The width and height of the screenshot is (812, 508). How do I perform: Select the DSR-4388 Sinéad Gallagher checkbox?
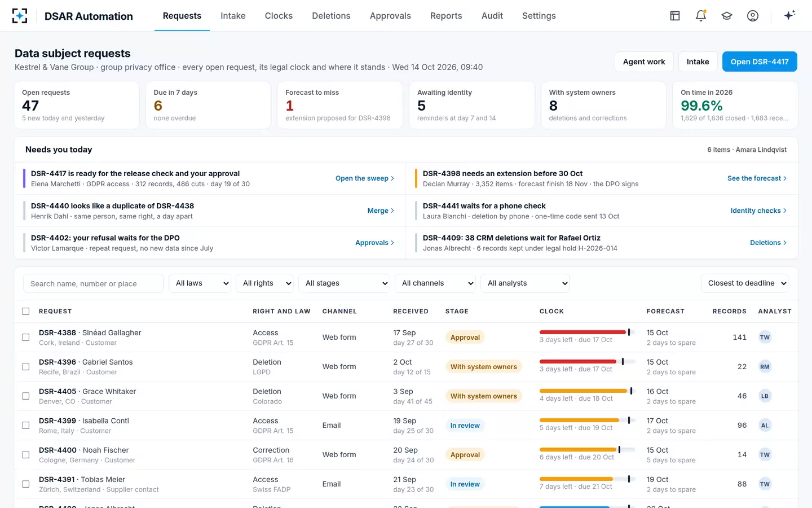(x=25, y=338)
